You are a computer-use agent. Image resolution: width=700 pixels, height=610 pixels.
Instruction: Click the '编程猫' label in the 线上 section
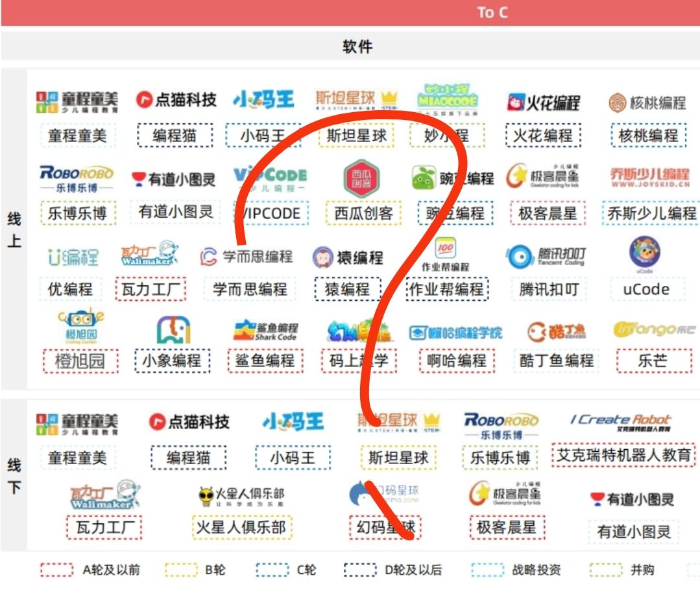pyautogui.click(x=175, y=135)
